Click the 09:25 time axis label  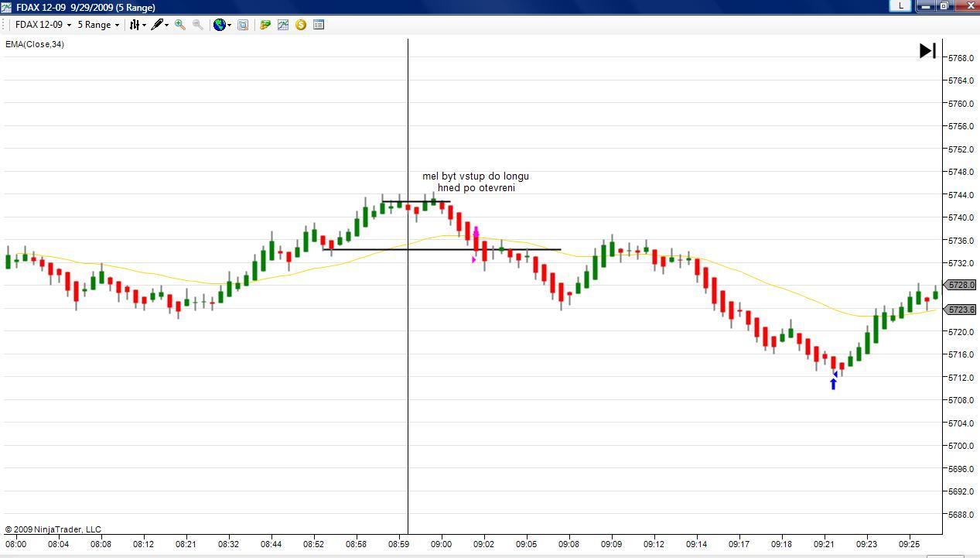pos(910,544)
